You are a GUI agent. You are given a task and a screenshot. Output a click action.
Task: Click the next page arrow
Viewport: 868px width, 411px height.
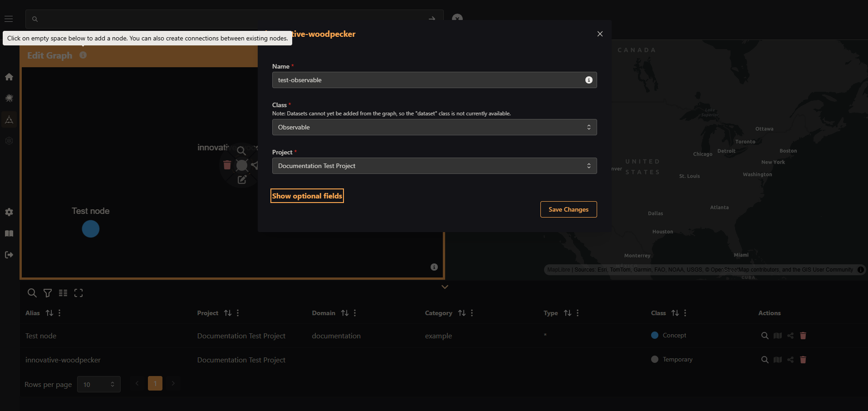(173, 383)
